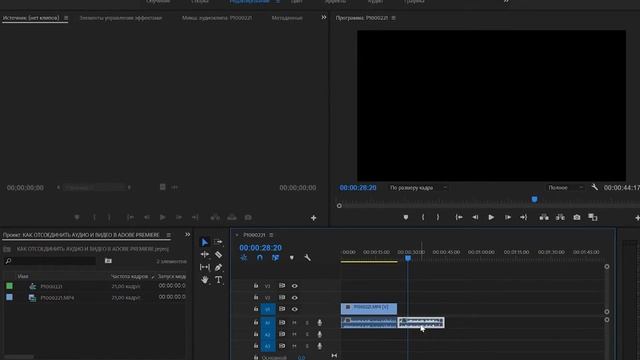This screenshot has height=360, width=640.
Task: Step back one frame in Program monitor
Action: (x=475, y=218)
